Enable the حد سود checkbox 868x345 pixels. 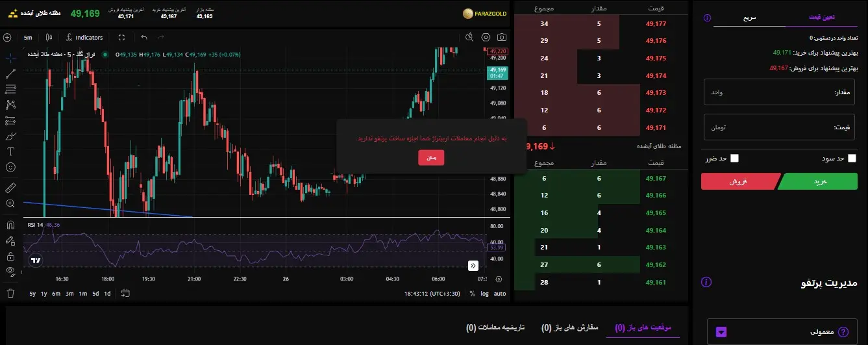coord(852,158)
